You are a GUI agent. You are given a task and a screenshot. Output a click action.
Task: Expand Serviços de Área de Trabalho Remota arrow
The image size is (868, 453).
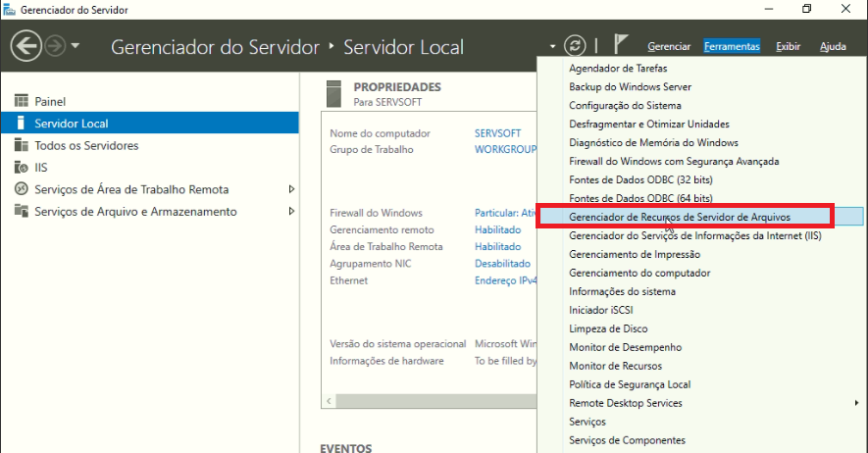[x=291, y=189]
